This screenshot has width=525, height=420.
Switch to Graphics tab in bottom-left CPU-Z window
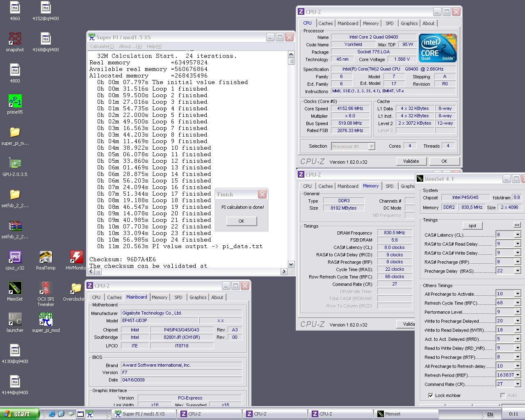[198, 297]
